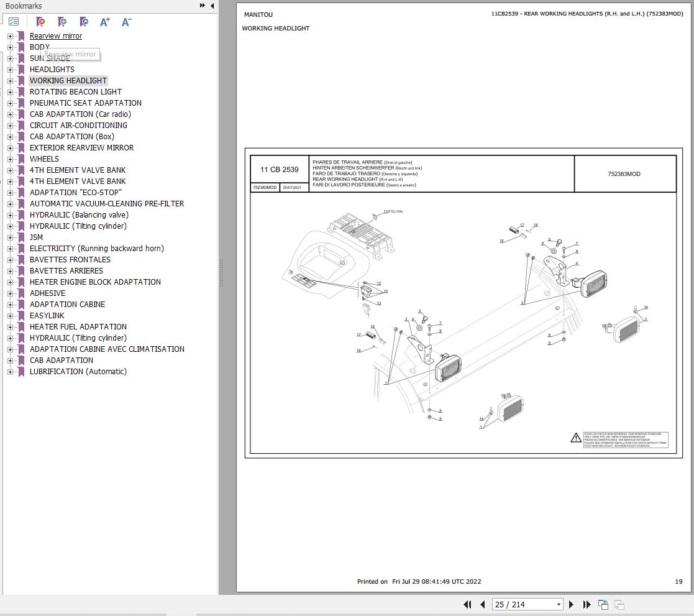Open PNEUMATIC SEAT ADAPTATION bookmark
Image resolution: width=694 pixels, height=616 pixels.
click(85, 103)
